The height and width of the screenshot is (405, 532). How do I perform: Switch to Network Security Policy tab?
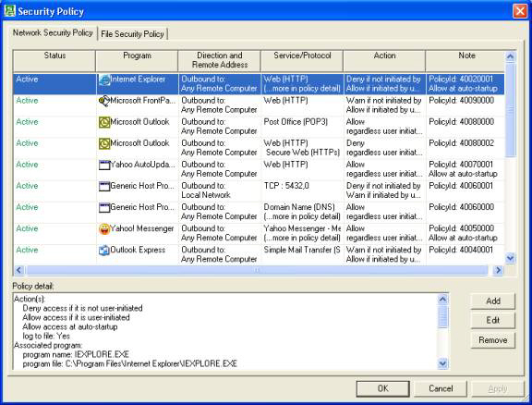click(x=53, y=33)
